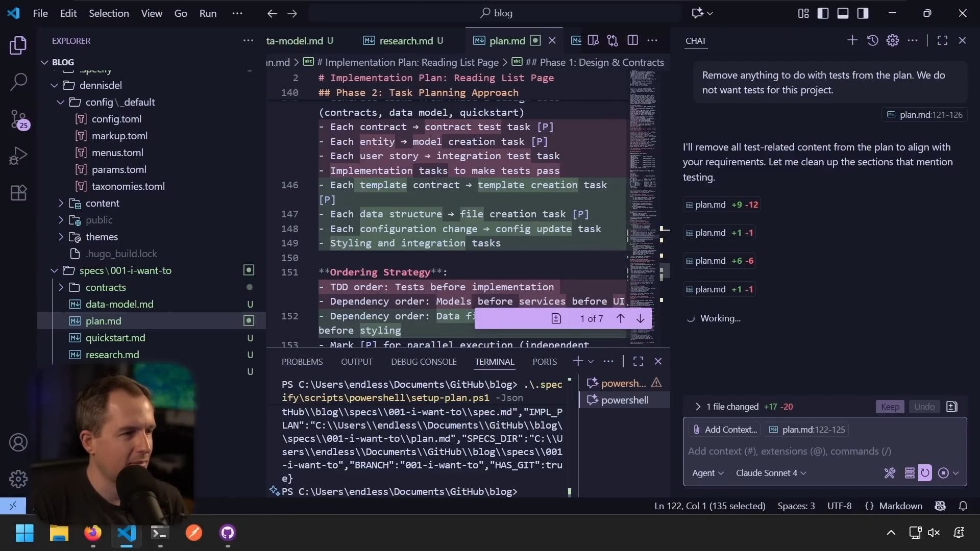The image size is (980, 551).
Task: Toggle the bottom panel layout button
Action: tap(843, 13)
